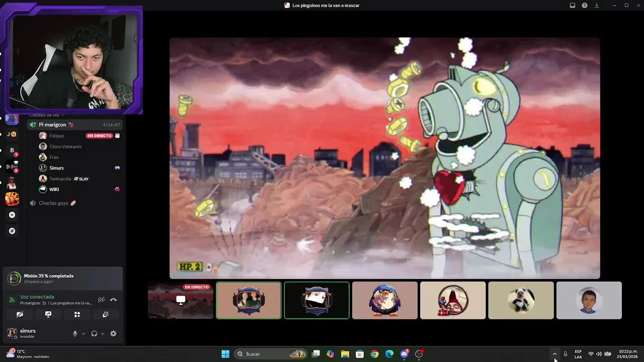This screenshot has height=362, width=644.
Task: Open user settings gear
Action: click(113, 333)
